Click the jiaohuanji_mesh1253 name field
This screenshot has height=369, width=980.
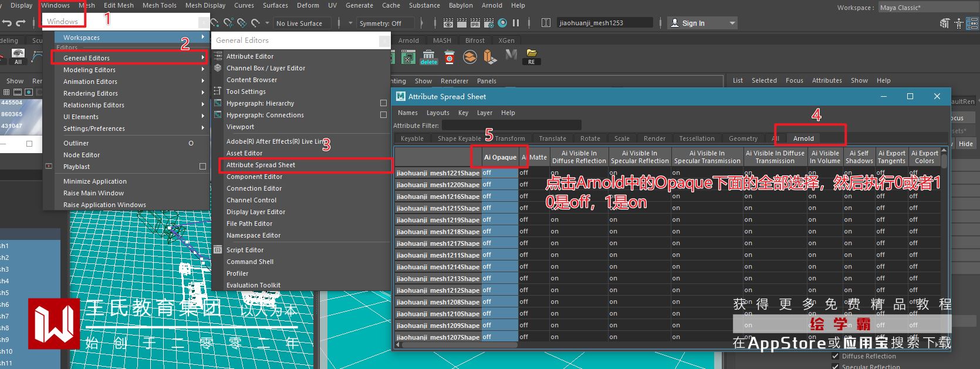point(604,23)
